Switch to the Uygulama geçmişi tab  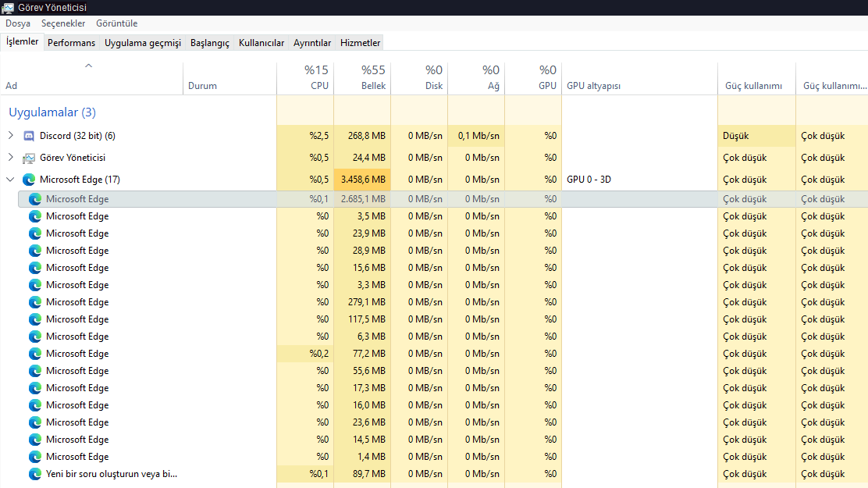pyautogui.click(x=143, y=43)
